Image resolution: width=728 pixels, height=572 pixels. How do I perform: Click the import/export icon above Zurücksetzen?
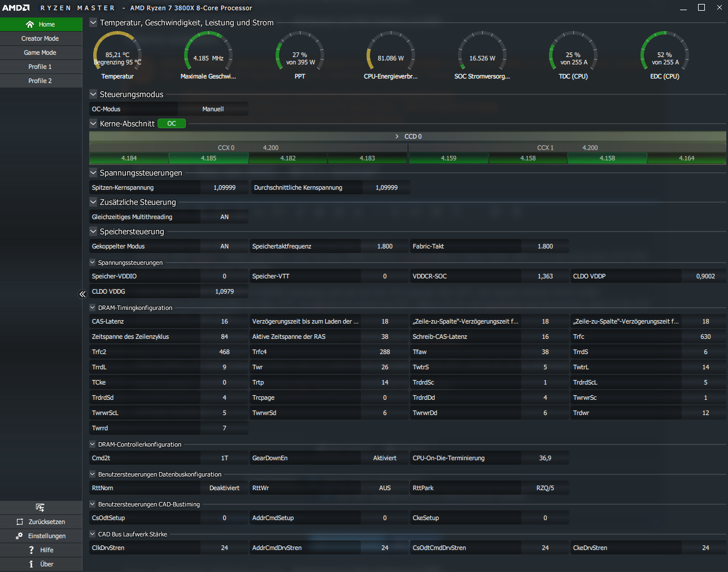coord(40,508)
